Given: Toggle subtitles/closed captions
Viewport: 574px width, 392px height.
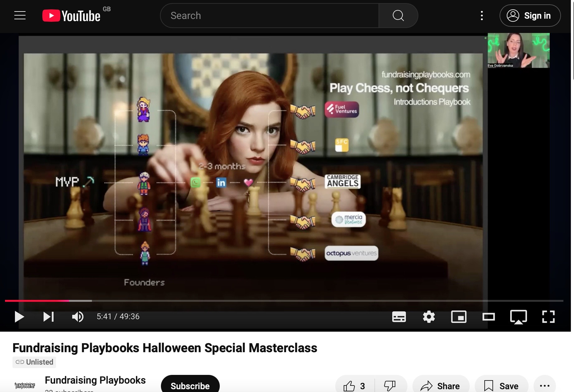Looking at the screenshot, I should (x=399, y=317).
